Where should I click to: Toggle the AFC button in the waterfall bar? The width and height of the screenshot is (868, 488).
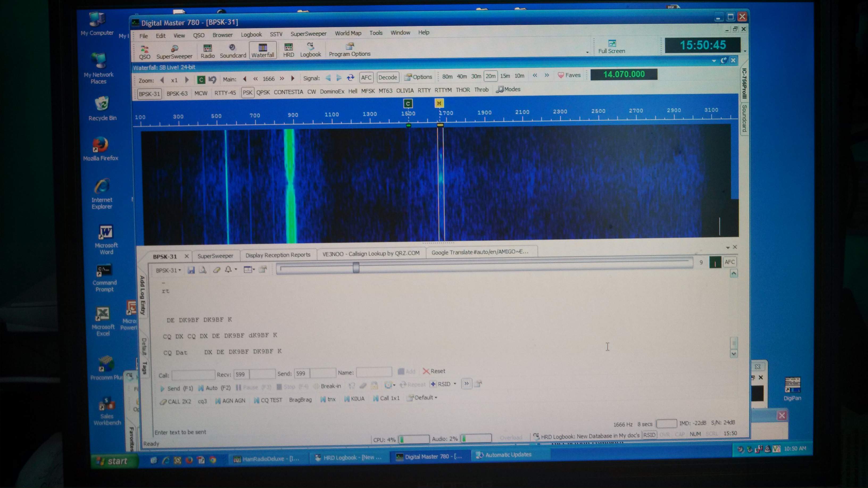(x=366, y=77)
